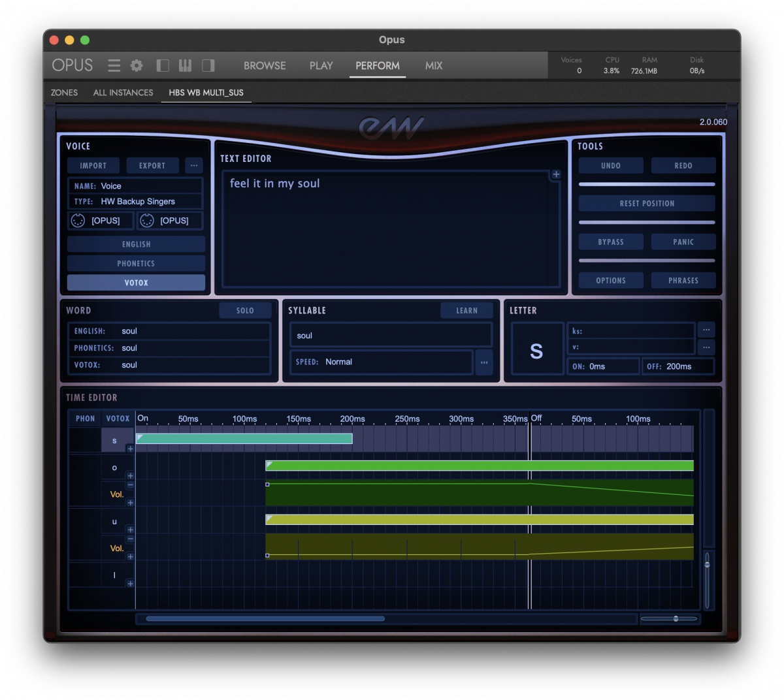Show the virtual keyboard piano icon
This screenshot has height=700, width=784.
[x=186, y=65]
